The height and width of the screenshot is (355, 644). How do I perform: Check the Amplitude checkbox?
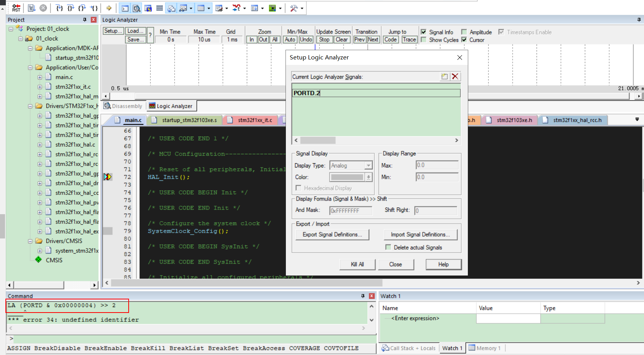pyautogui.click(x=463, y=32)
